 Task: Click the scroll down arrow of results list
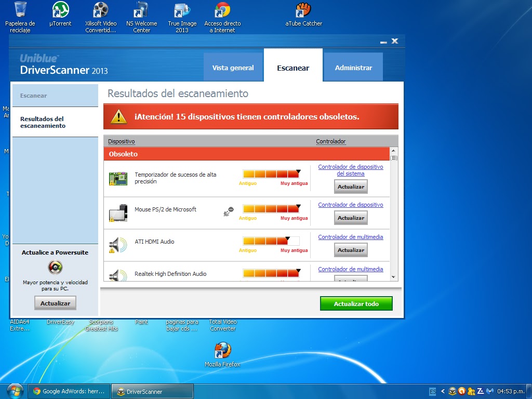394,277
